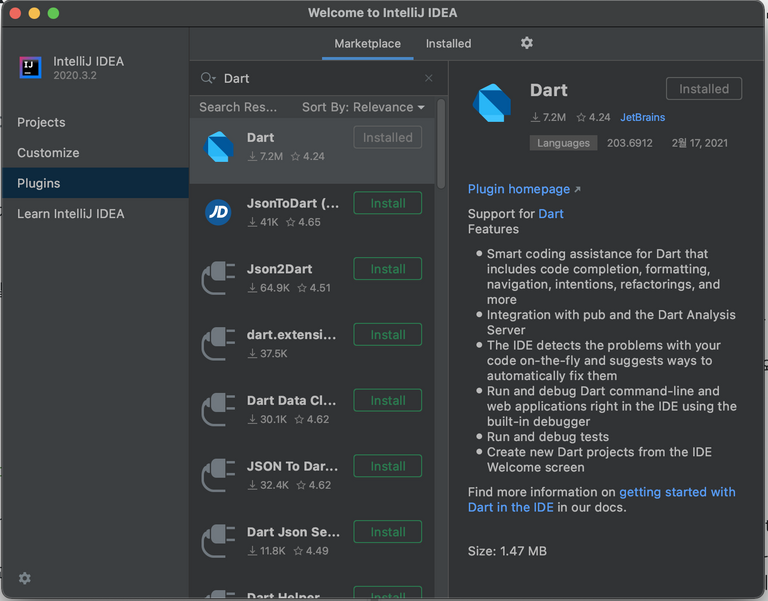
Task: Open Learn IntelliJ IDEA section
Action: pos(71,214)
